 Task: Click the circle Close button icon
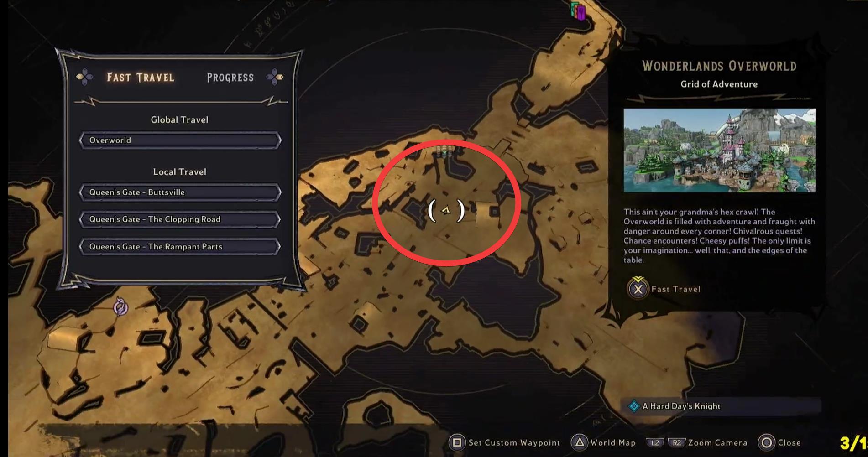(767, 442)
